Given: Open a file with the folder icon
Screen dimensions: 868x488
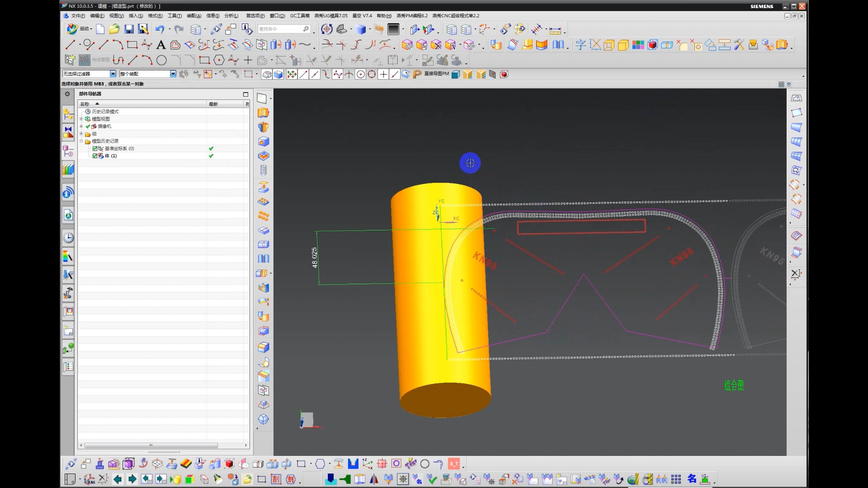Looking at the screenshot, I should (x=114, y=29).
